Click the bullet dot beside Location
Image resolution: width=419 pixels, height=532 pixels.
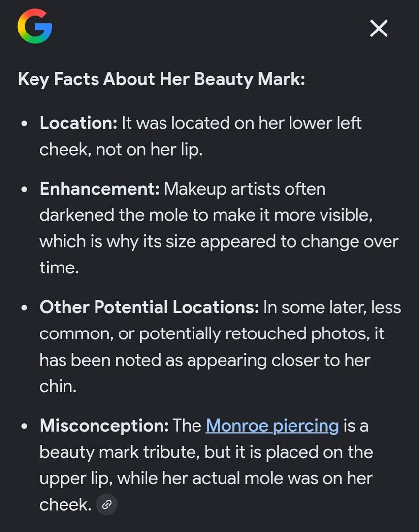tap(25, 124)
